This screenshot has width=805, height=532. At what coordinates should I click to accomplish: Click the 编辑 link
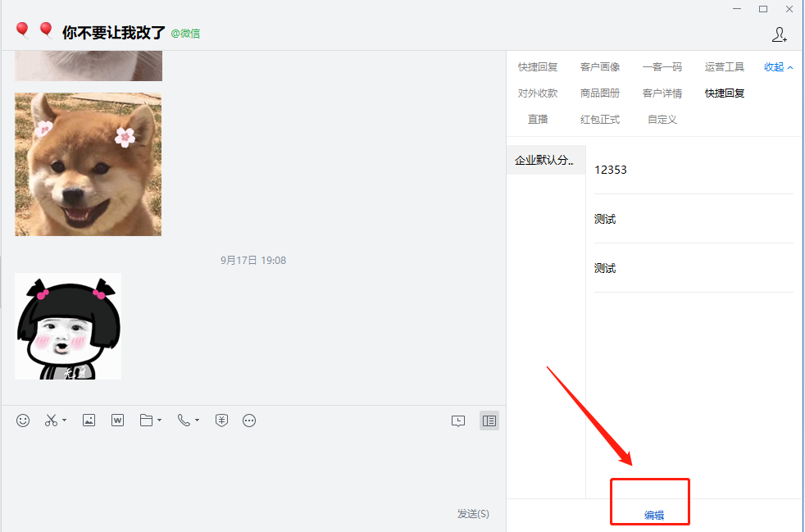pos(654,515)
